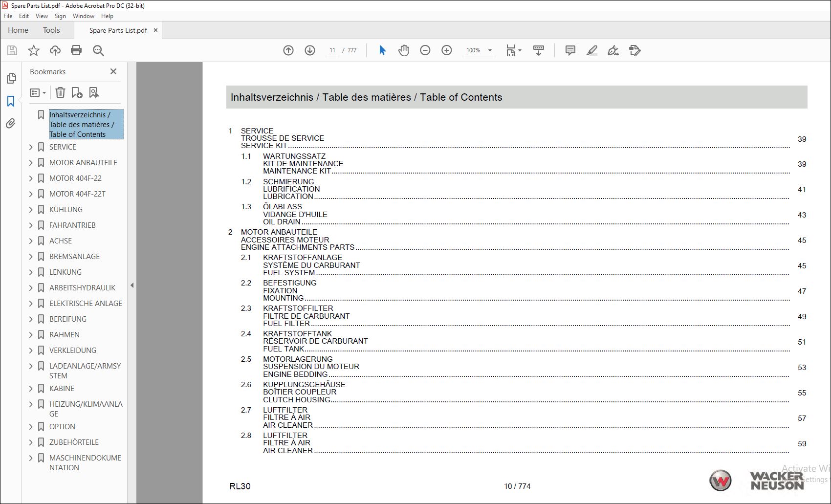Open the Attachments paperclip panel
This screenshot has width=831, height=504.
pyautogui.click(x=11, y=124)
